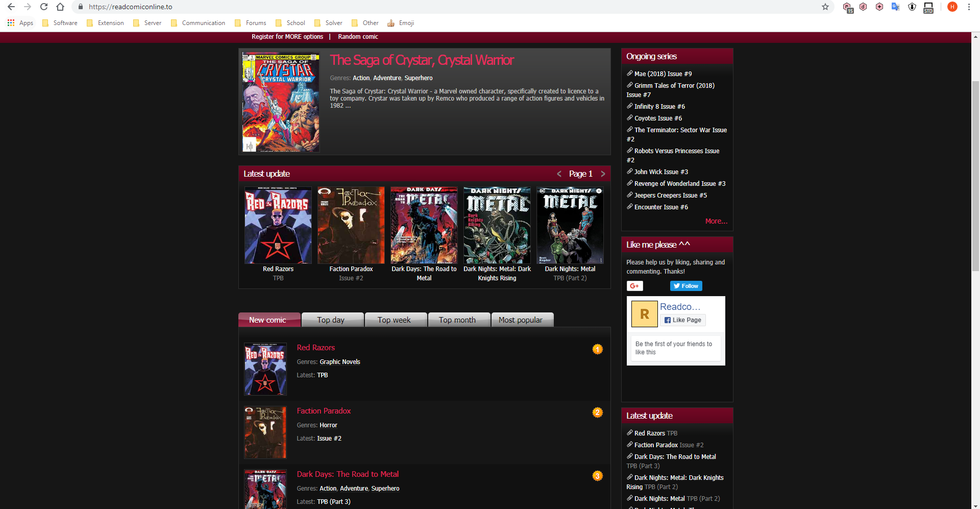
Task: Open the Google+ share icon
Action: pos(634,286)
